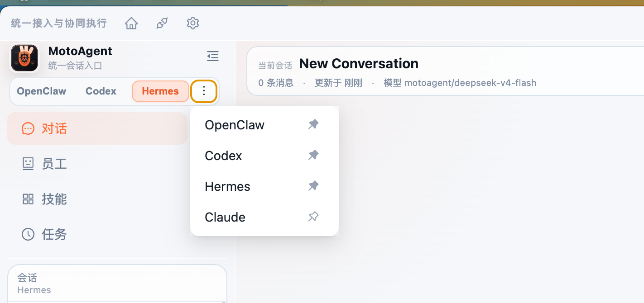Toggle the Hermes pin icon in menu

pos(313,186)
